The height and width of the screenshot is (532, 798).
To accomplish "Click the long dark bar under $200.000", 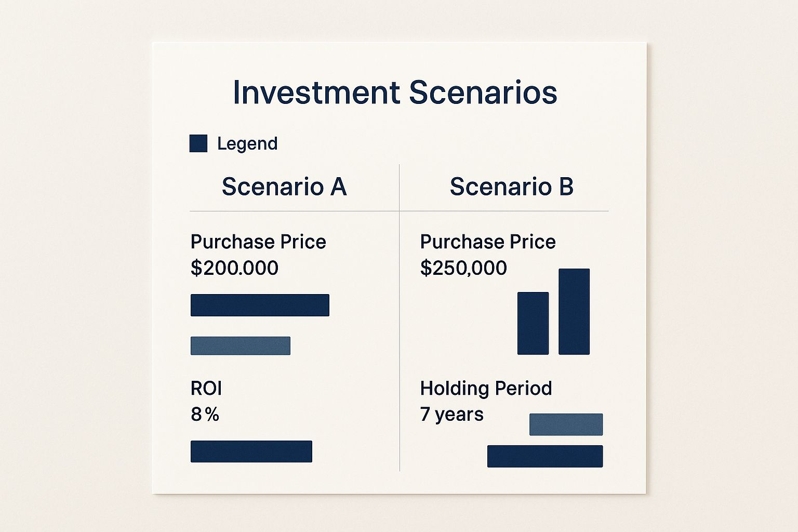I will 260,305.
